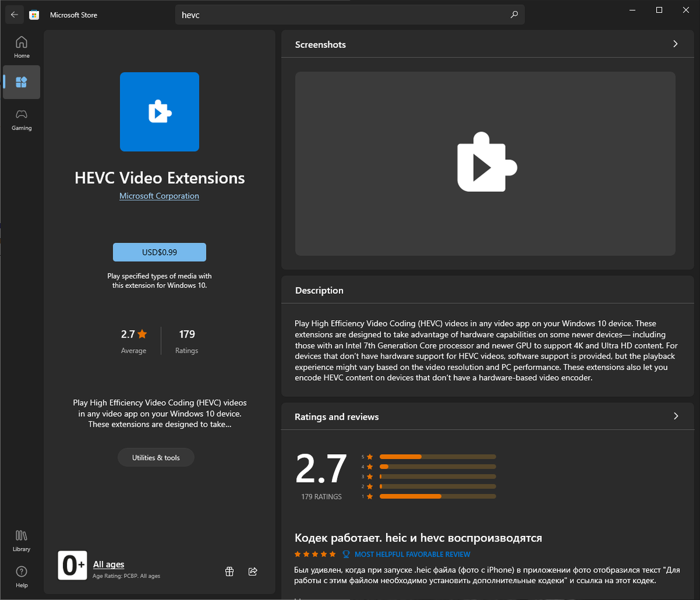
Task: Click the Screenshots heading
Action: [x=320, y=44]
